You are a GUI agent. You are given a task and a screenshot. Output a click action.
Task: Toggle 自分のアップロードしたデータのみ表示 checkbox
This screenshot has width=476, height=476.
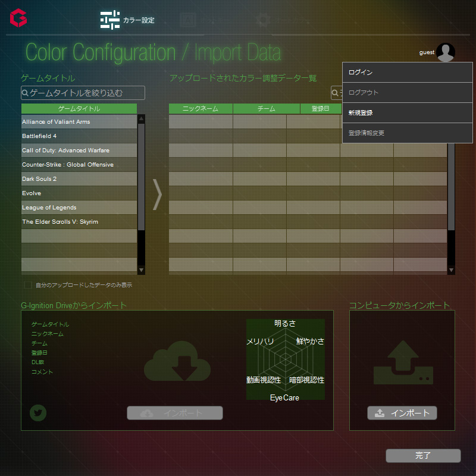point(27,285)
